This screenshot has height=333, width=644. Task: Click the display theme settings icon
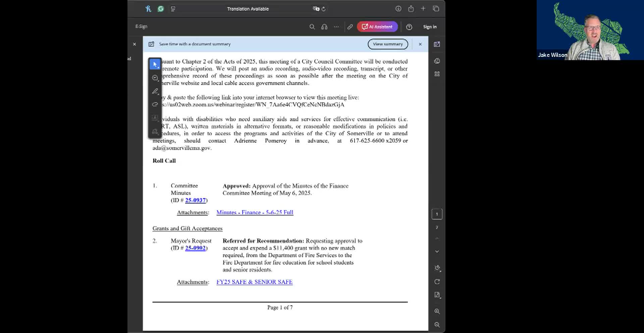[437, 268]
